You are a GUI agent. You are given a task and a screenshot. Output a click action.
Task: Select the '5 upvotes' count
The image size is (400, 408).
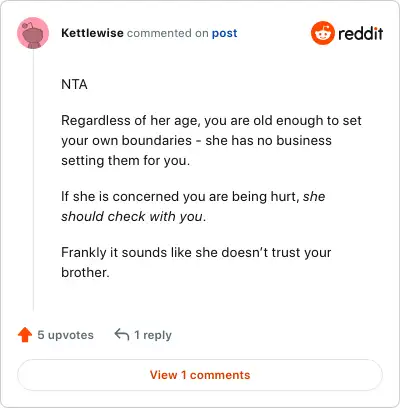(65, 335)
